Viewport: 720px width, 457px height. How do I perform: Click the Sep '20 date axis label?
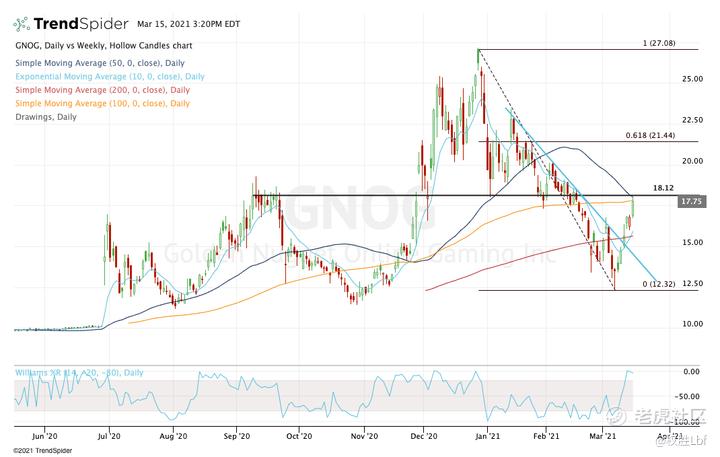[236, 436]
